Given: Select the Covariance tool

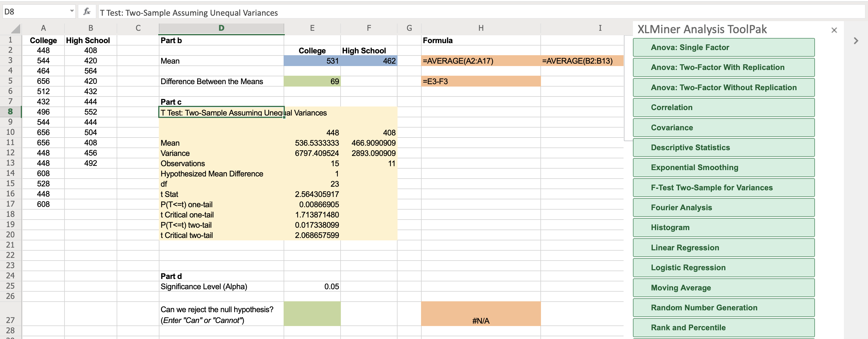Looking at the screenshot, I should [x=723, y=128].
